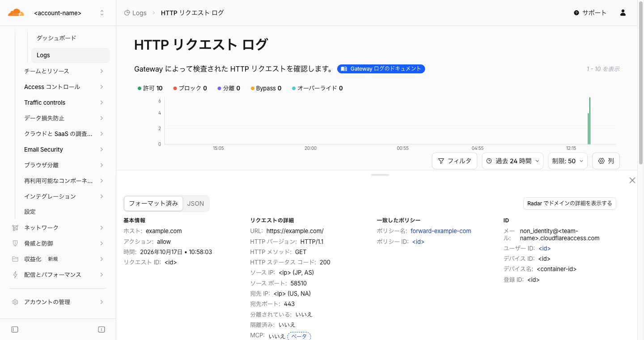This screenshot has height=340, width=644.
Task: Open 過去 24 時間 time range dropdown
Action: point(513,161)
